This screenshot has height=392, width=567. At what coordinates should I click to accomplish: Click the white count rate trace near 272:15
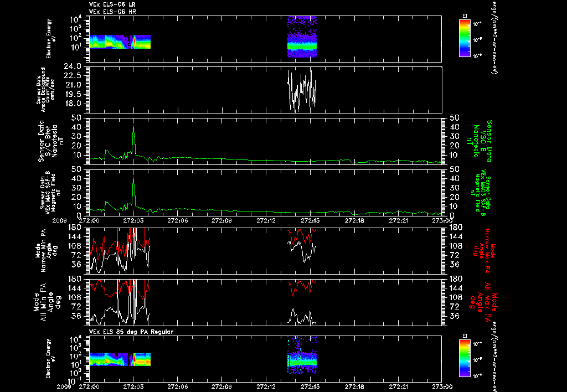coord(302,91)
